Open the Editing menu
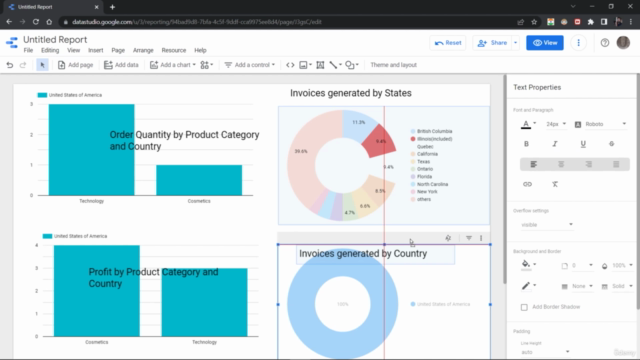 50,50
